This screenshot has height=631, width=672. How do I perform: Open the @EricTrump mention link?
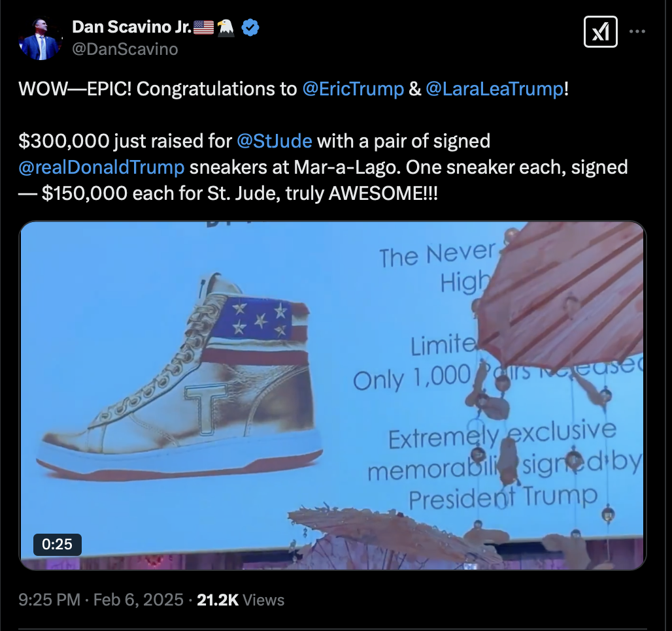(353, 89)
